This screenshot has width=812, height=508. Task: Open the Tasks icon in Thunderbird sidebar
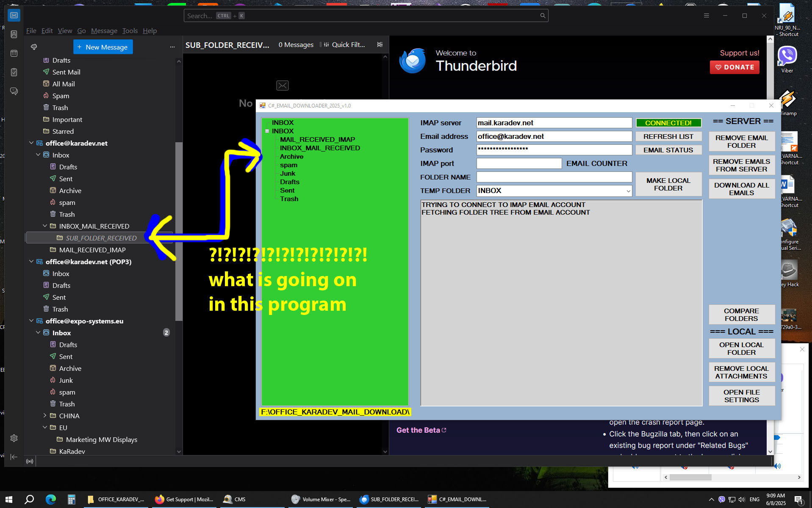coord(14,72)
